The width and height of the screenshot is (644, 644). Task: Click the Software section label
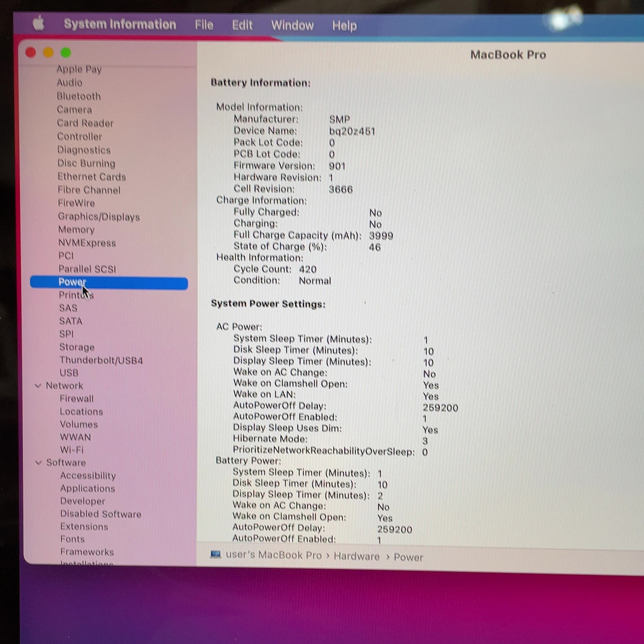66,462
